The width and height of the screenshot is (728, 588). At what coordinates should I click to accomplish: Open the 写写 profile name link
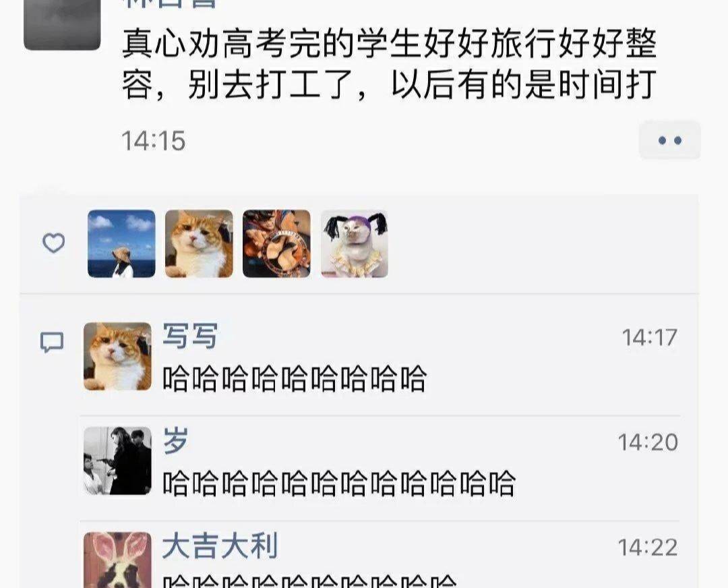pyautogui.click(x=190, y=336)
